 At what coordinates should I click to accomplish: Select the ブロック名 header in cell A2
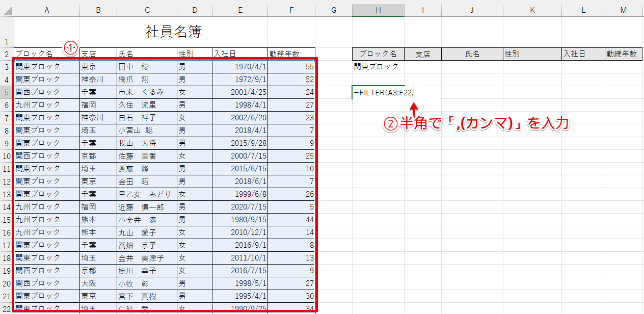pos(47,54)
